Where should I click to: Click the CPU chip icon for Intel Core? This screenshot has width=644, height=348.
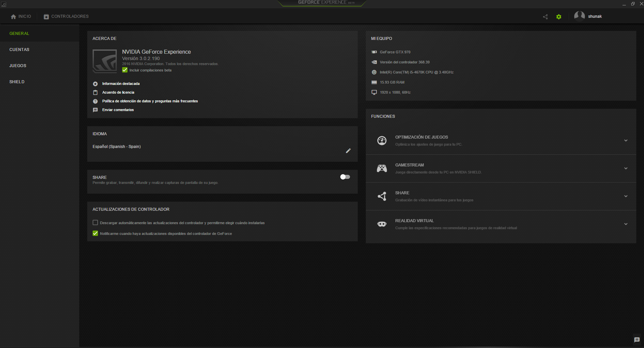[x=374, y=72]
